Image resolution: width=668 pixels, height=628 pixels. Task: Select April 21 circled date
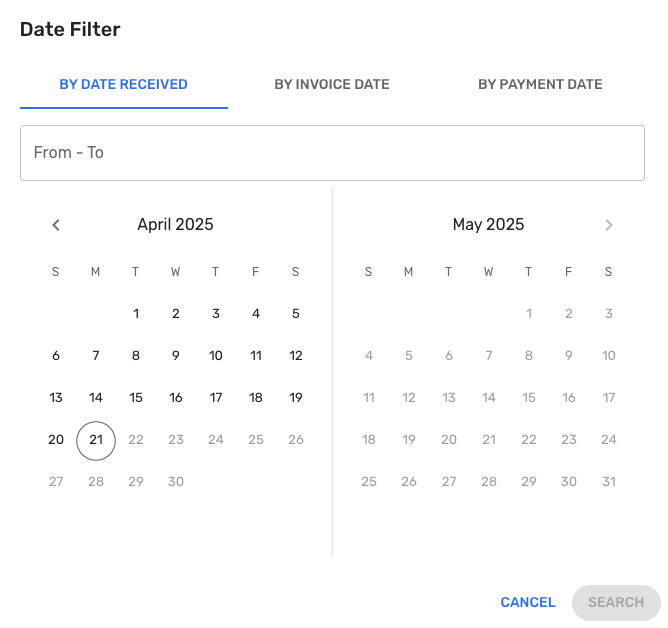pyautogui.click(x=96, y=440)
